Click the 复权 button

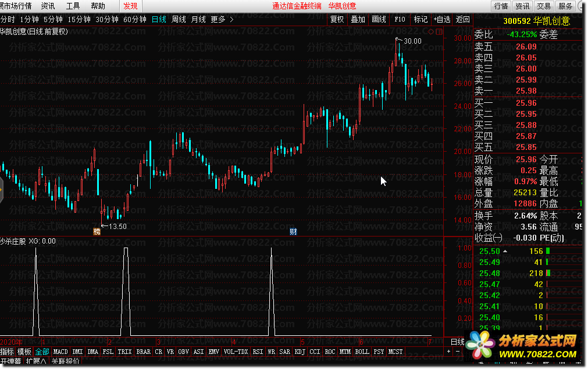337,20
